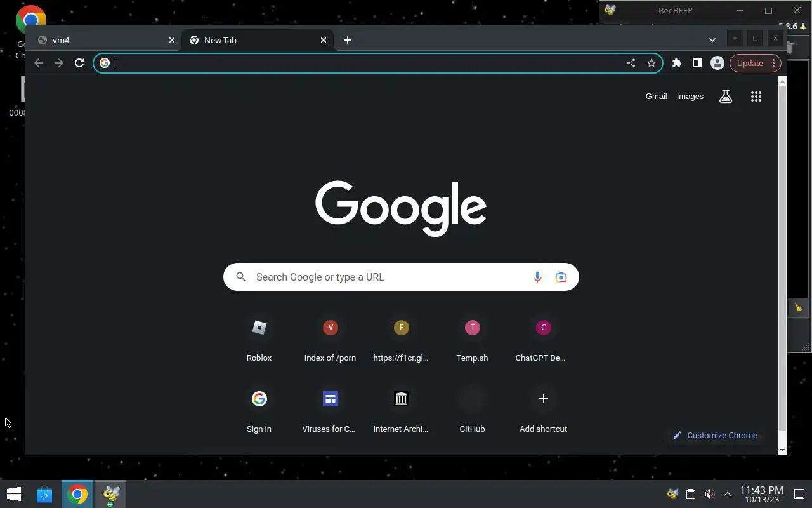Click Customize Chrome button
Screen dimensions: 812x508
[x=715, y=435]
